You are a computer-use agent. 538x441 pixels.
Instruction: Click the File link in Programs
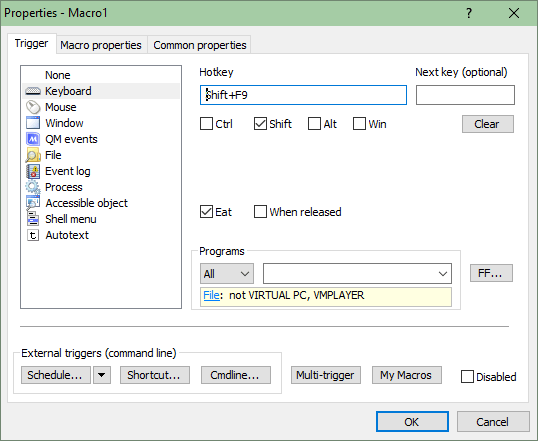pos(211,295)
